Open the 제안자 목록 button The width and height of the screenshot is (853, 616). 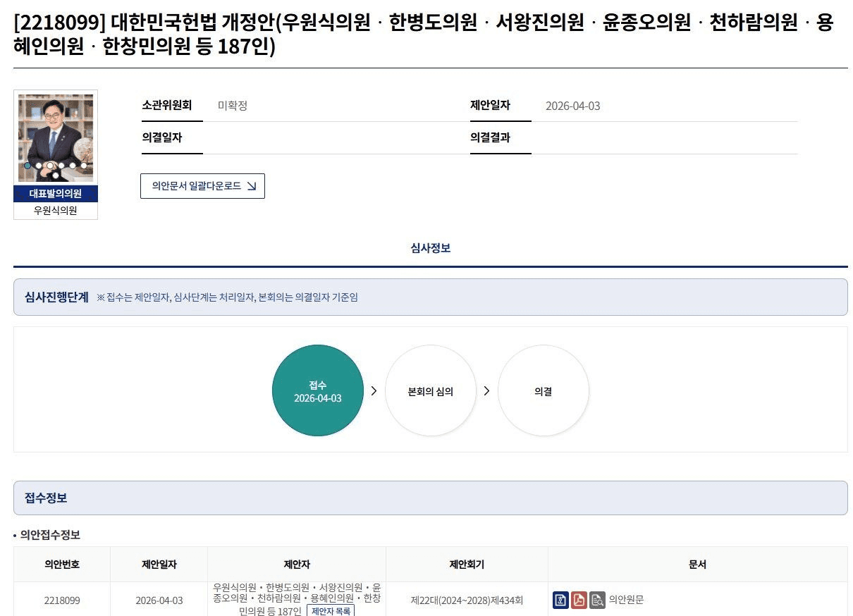(x=331, y=611)
